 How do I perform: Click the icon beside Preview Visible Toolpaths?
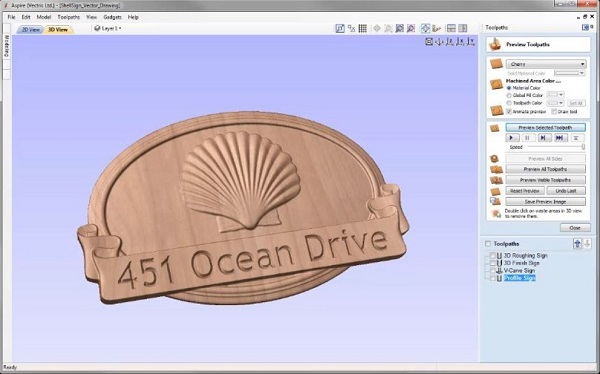point(496,180)
